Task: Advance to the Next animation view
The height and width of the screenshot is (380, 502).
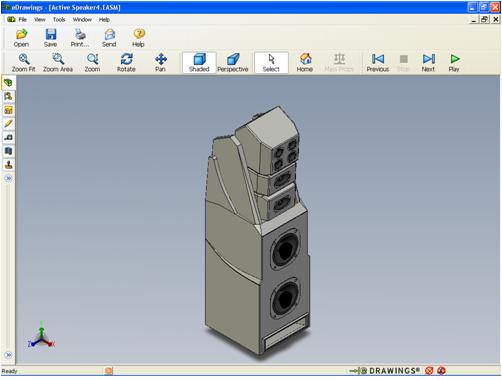Action: (428, 63)
